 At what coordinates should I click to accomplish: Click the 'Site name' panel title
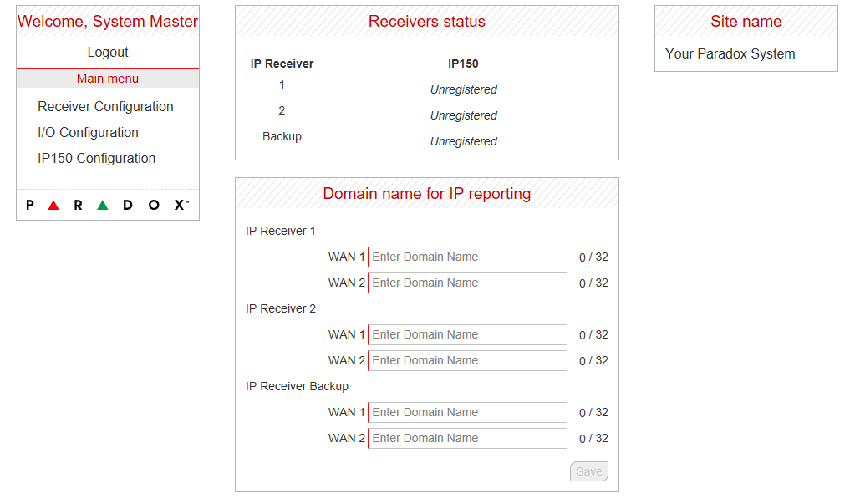coord(746,21)
